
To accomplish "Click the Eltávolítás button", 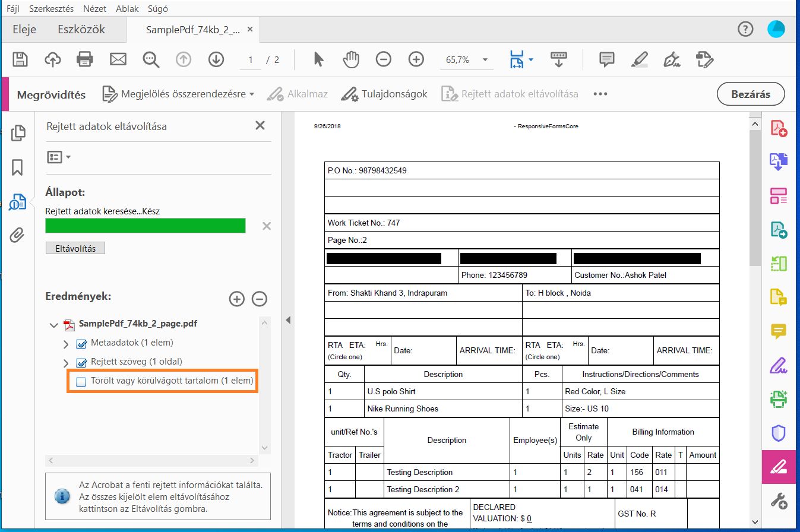I will [x=75, y=248].
